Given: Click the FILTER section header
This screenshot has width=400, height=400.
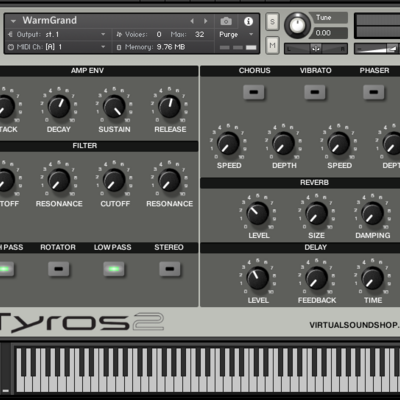Looking at the screenshot, I should [85, 146].
